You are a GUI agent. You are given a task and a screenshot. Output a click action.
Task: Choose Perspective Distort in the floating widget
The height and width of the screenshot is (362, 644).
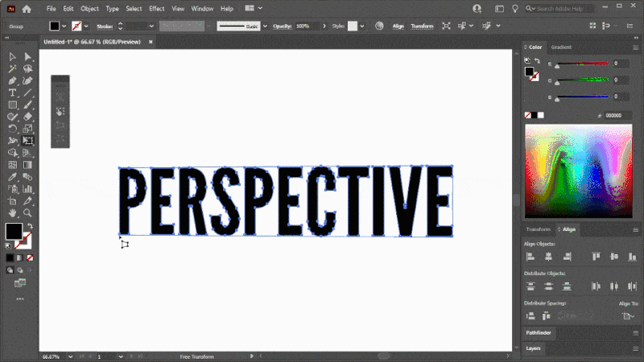coord(60,125)
